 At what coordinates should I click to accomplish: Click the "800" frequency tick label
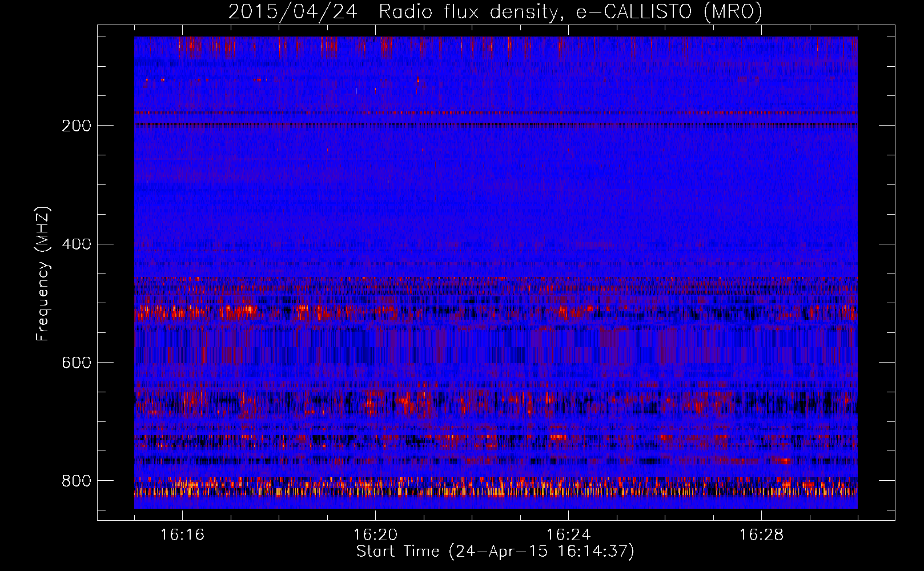click(77, 481)
